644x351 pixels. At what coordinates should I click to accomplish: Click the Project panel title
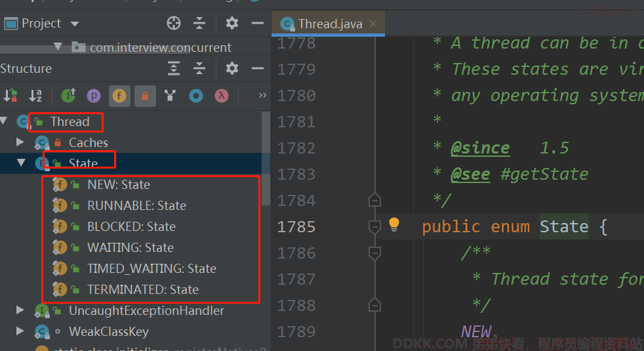(41, 24)
